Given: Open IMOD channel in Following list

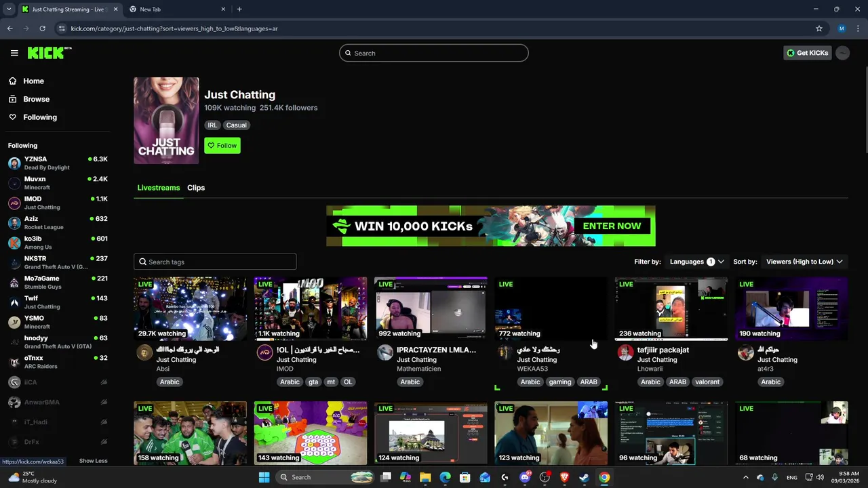Looking at the screenshot, I should pyautogui.click(x=58, y=203).
